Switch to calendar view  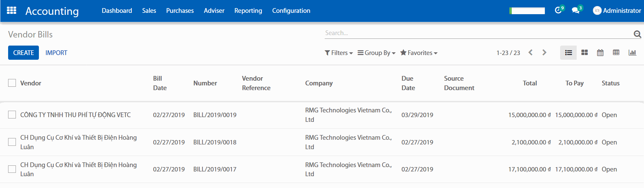600,53
